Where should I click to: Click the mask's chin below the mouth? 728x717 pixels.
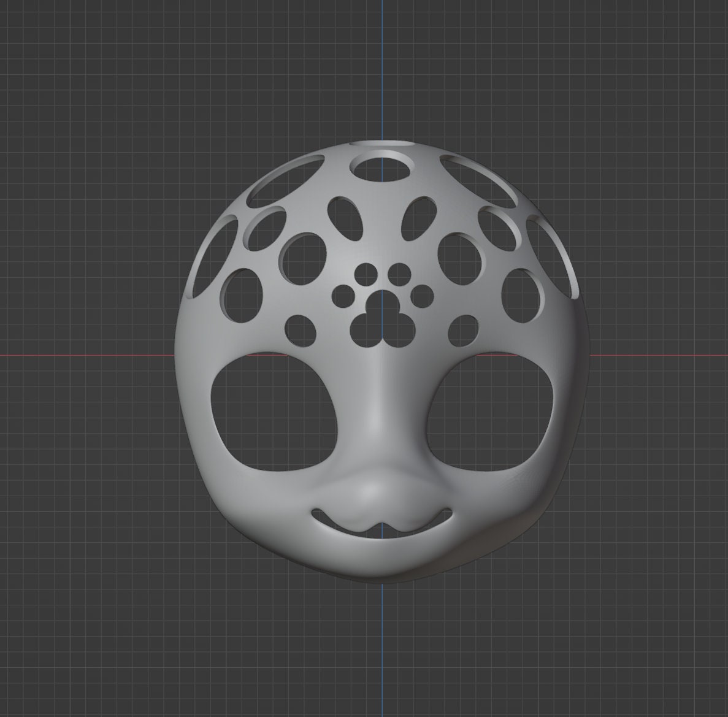381,559
